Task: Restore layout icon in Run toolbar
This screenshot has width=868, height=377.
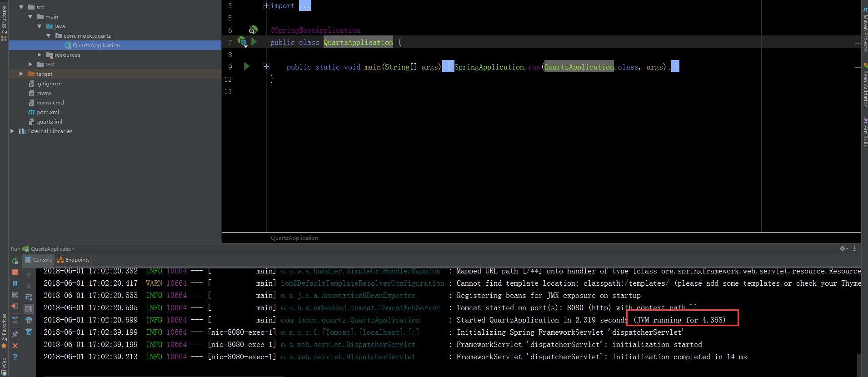Action: 15,320
